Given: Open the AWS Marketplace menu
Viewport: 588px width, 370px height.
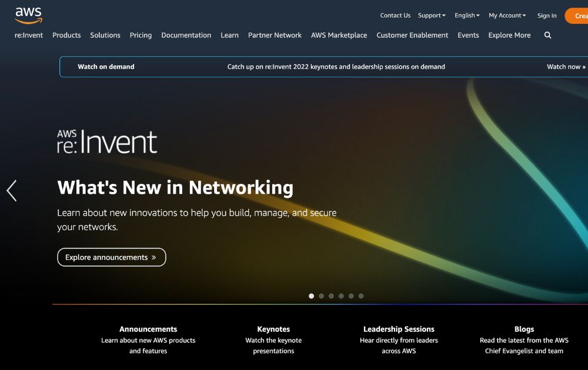Looking at the screenshot, I should 339,35.
